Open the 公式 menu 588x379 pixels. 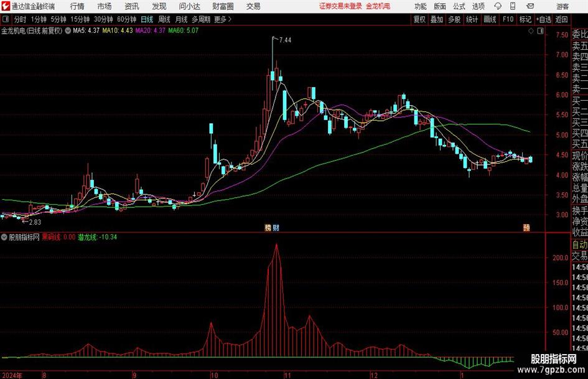pos(459,6)
